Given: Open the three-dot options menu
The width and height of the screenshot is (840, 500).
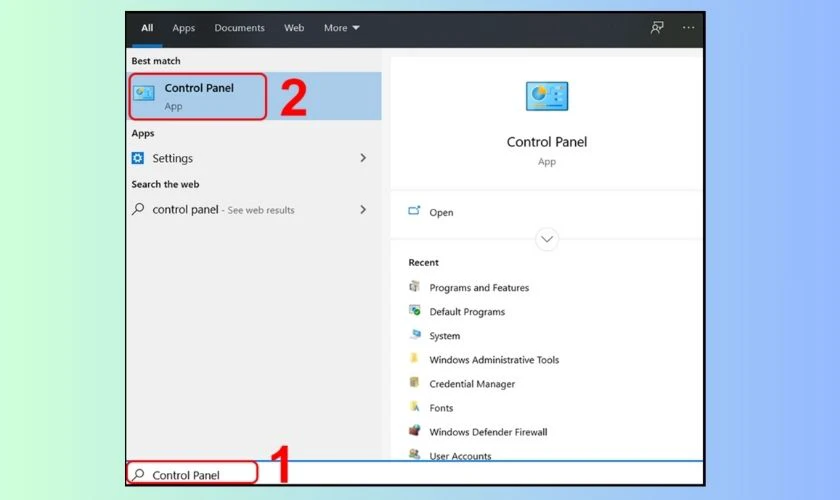Looking at the screenshot, I should point(688,28).
